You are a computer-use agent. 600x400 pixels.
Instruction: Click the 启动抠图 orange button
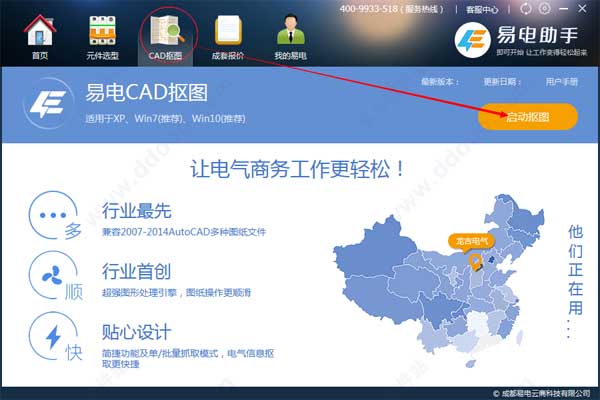tap(528, 117)
